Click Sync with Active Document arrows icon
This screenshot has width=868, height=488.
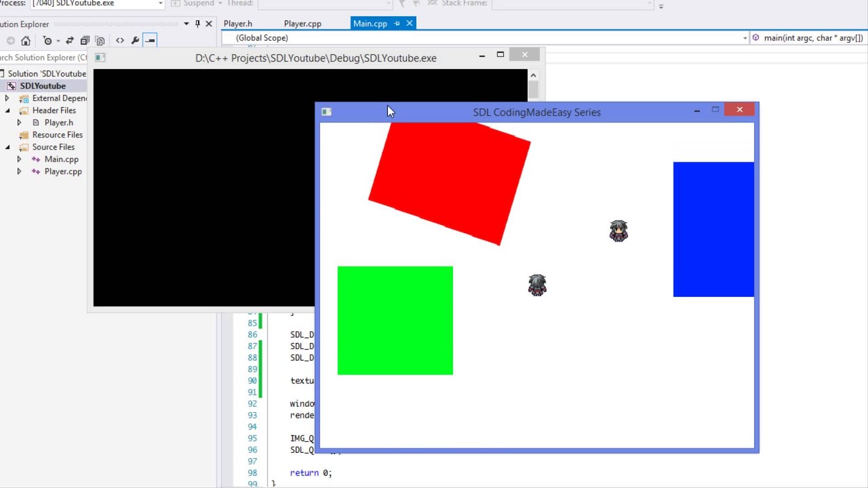point(70,41)
